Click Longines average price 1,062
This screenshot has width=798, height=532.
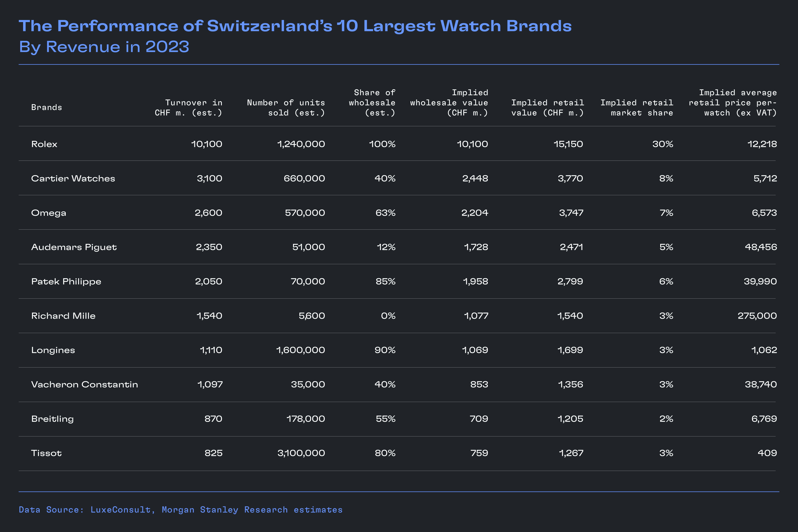(764, 350)
